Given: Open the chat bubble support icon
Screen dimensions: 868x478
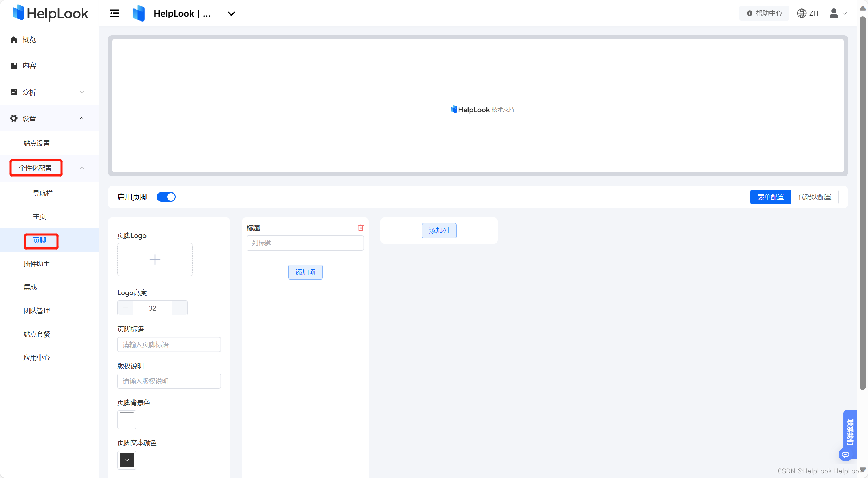Looking at the screenshot, I should 845,455.
